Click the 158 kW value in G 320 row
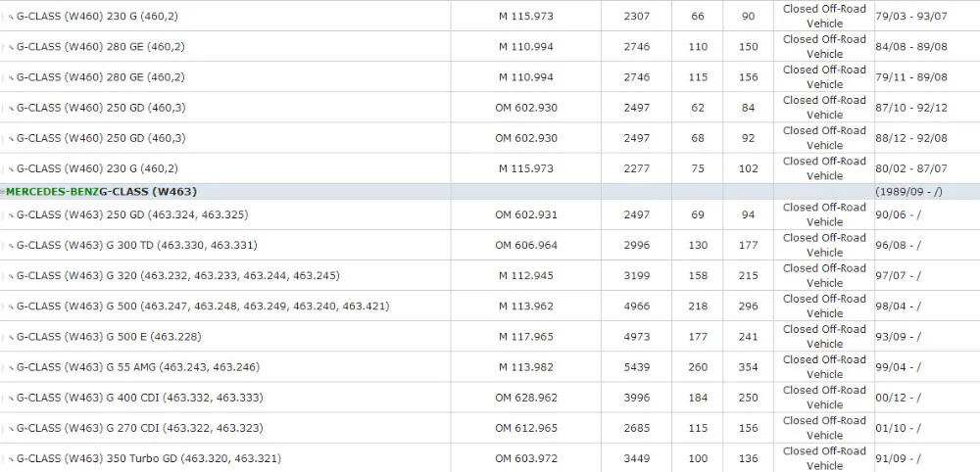Image resolution: width=980 pixels, height=472 pixels. click(698, 276)
